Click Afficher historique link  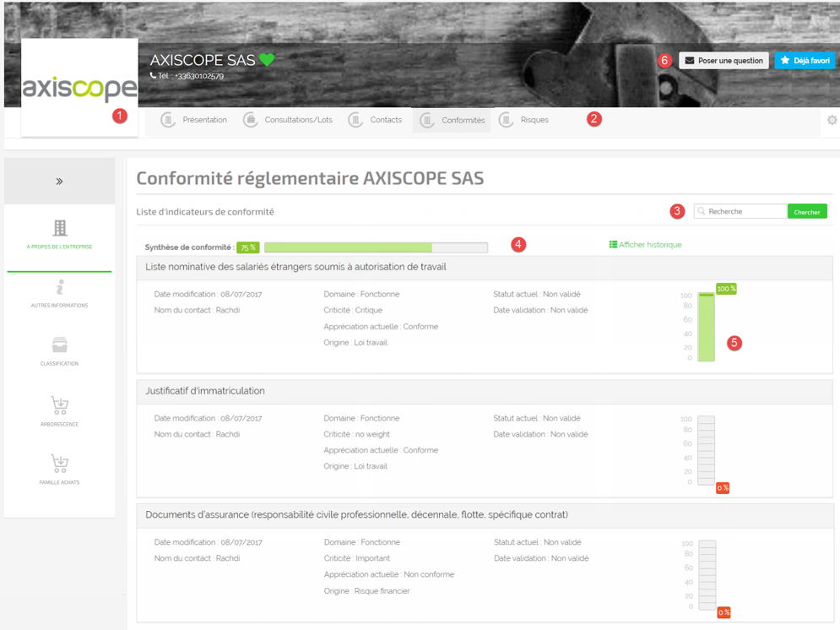(650, 244)
